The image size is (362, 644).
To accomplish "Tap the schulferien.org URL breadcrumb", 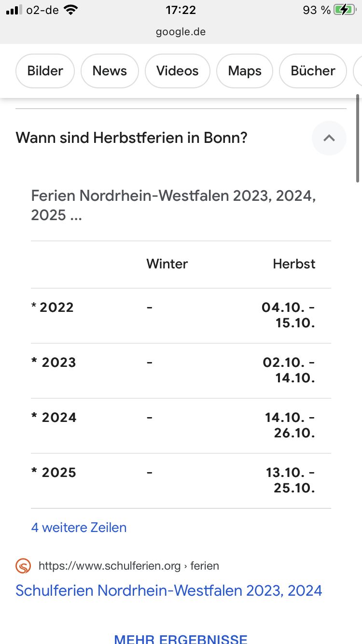I will tap(128, 566).
